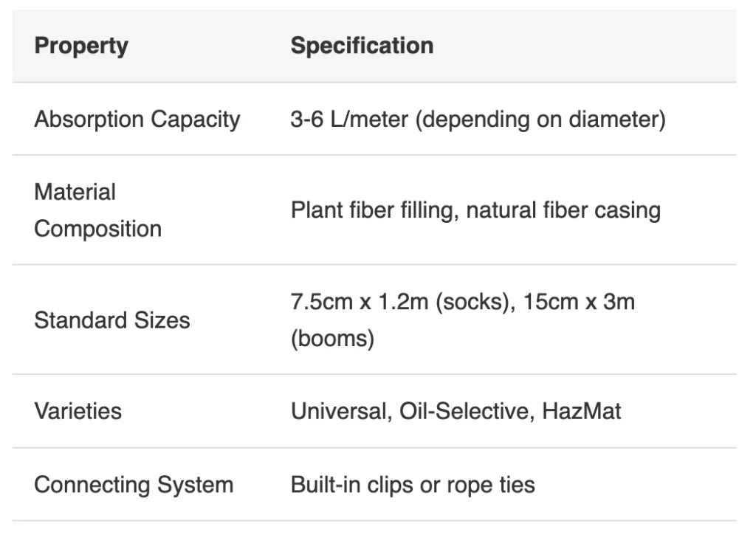Click the Plant fiber filling specification
This screenshot has height=535, width=756.
pyautogui.click(x=475, y=210)
